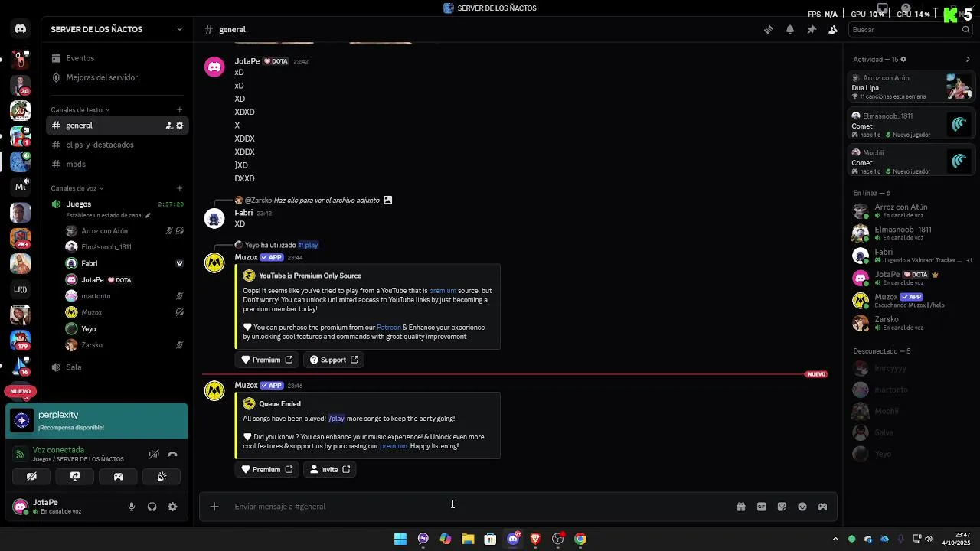
Task: Collapse the Canales de texto category
Action: click(x=80, y=110)
